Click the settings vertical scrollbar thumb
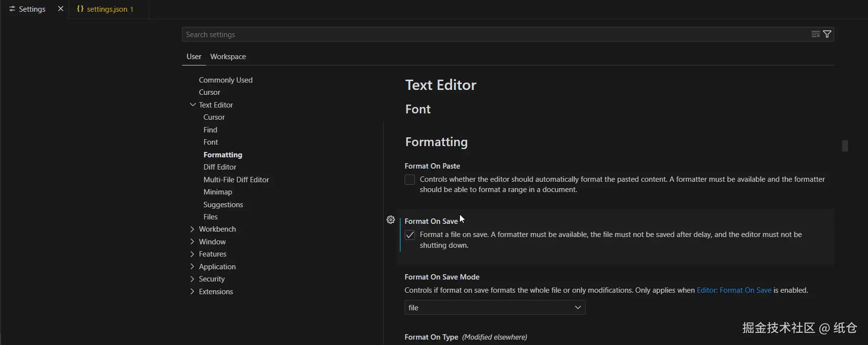The width and height of the screenshot is (868, 345). tap(845, 146)
